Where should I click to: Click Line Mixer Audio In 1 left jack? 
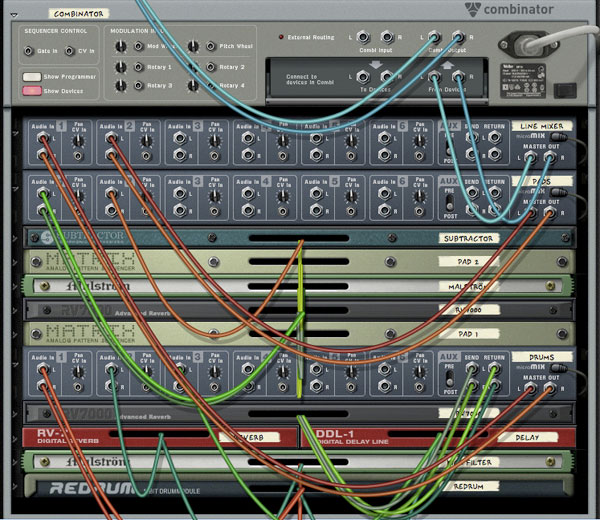click(43, 138)
